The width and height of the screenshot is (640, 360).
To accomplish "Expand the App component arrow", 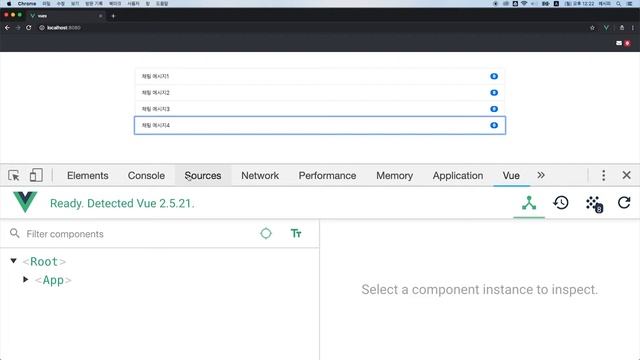I will click(26, 280).
